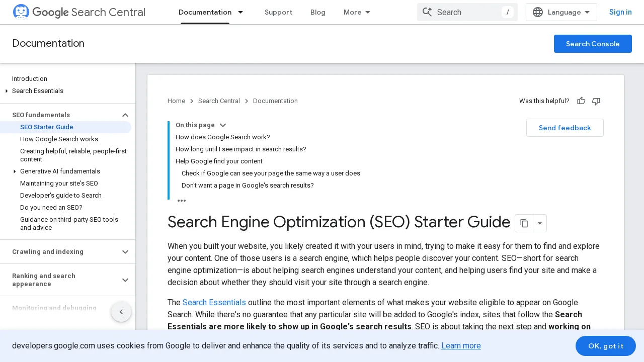The width and height of the screenshot is (644, 362).
Task: Select the Documentation tab
Action: [205, 12]
